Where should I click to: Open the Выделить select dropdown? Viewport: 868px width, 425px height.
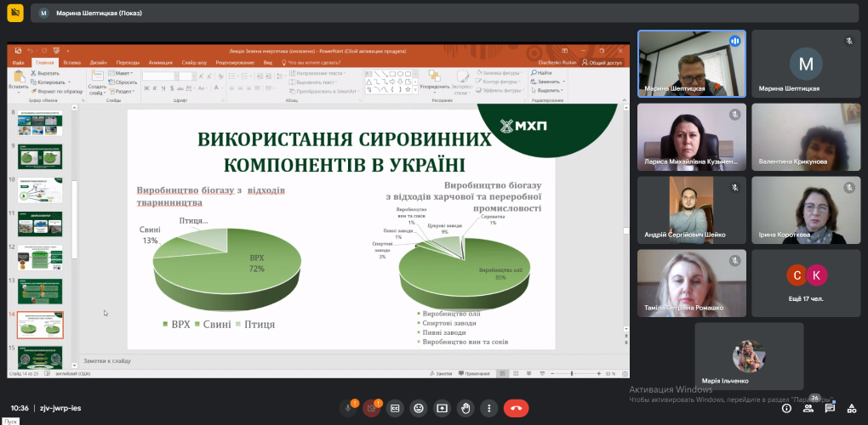click(x=547, y=90)
